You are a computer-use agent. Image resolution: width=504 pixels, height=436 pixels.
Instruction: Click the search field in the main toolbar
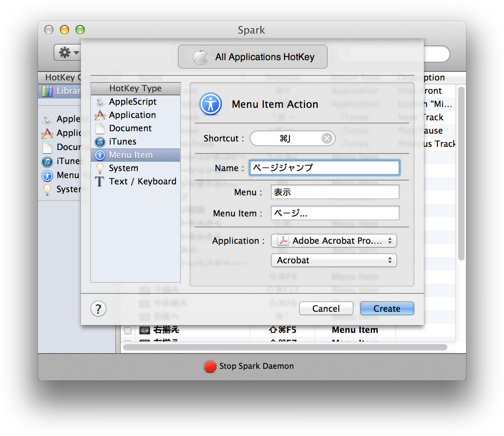point(437,54)
